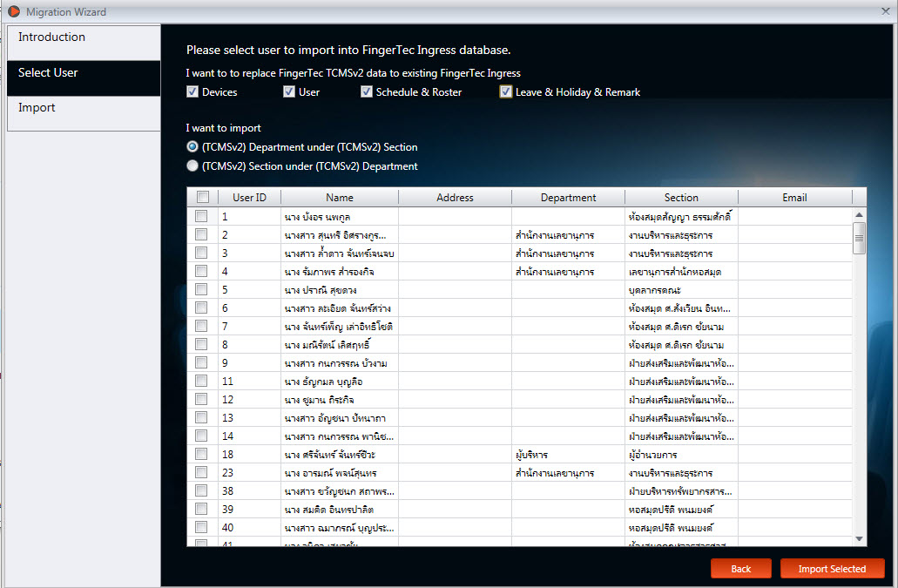The image size is (898, 588).
Task: Check the select-all header checkbox
Action: coord(203,197)
